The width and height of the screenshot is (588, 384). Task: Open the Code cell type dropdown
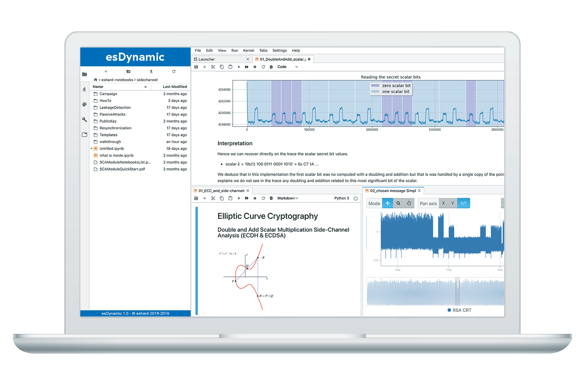pyautogui.click(x=287, y=67)
